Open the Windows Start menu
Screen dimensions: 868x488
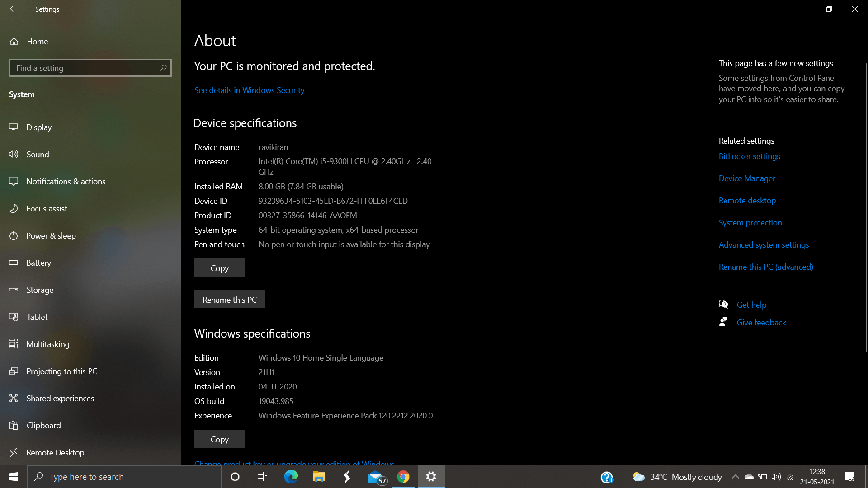pos(14,477)
